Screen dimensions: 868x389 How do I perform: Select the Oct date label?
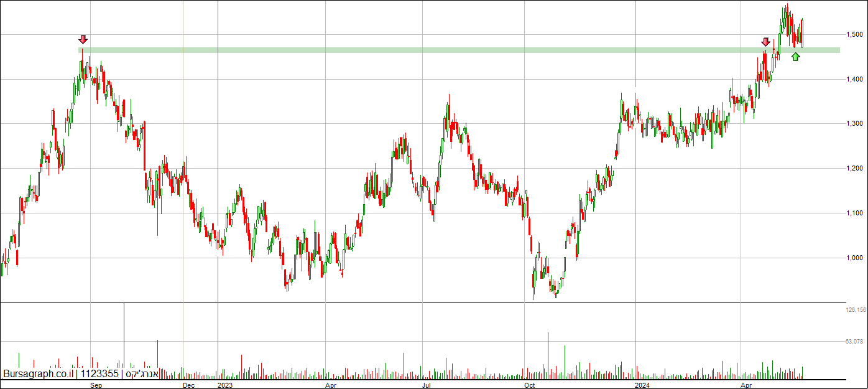530,385
